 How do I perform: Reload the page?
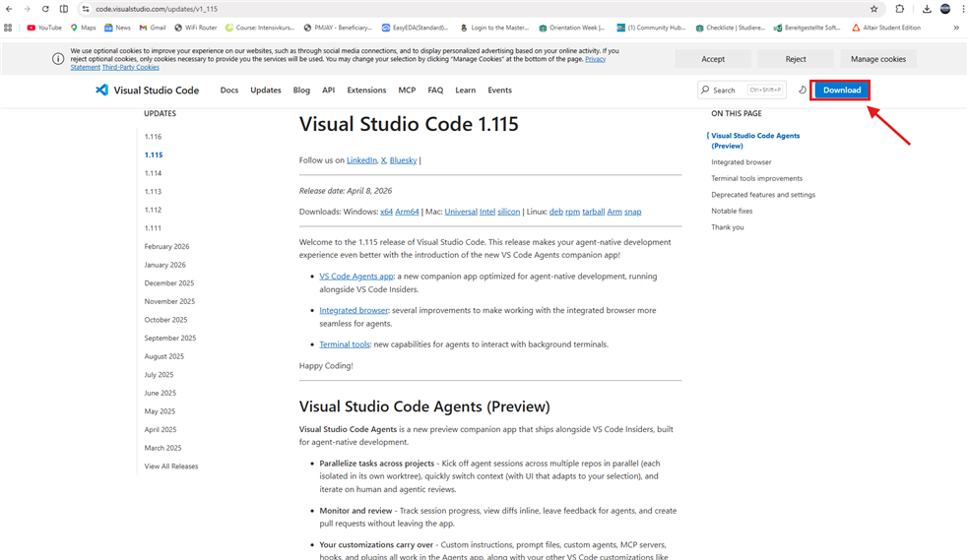[x=45, y=9]
